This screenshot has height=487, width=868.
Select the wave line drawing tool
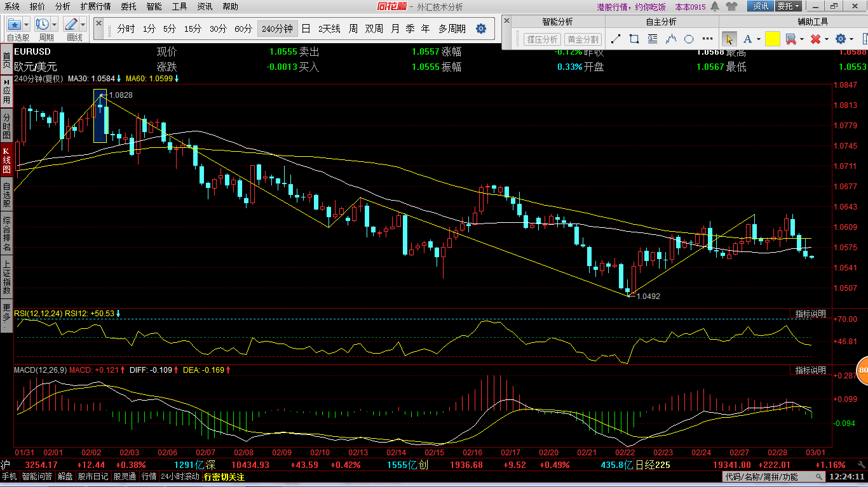[x=671, y=39]
